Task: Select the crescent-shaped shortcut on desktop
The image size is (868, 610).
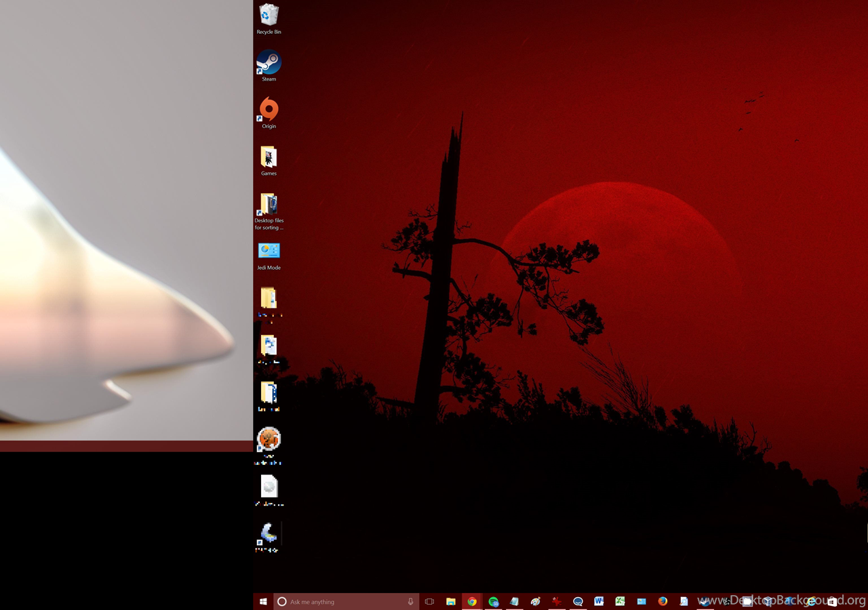Action: (269, 533)
